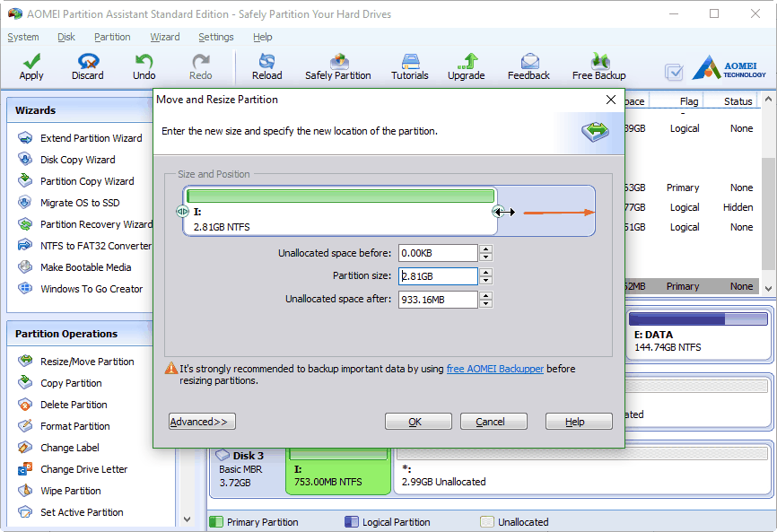777x532 pixels.
Task: Open free AOMEI Backupper link
Action: pos(494,368)
